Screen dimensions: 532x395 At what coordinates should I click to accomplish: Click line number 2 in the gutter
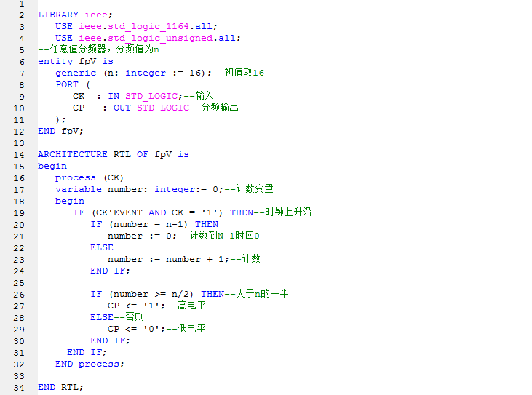[21, 15]
